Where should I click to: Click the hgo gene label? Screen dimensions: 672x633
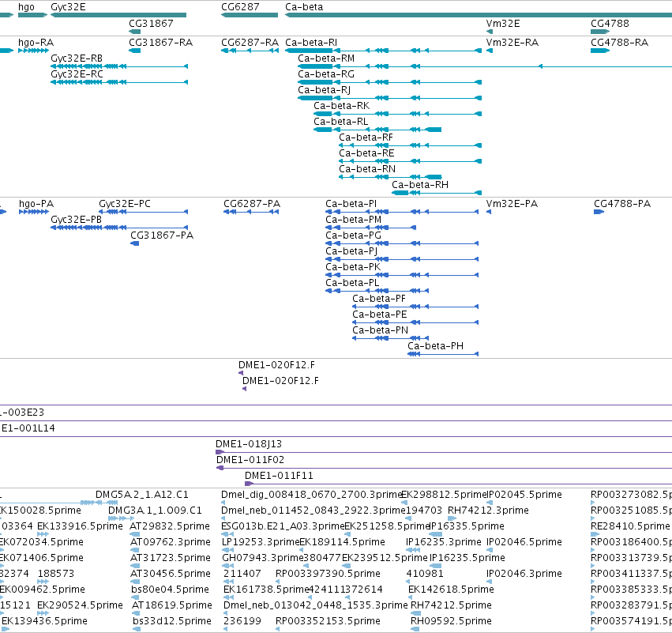[x=26, y=7]
